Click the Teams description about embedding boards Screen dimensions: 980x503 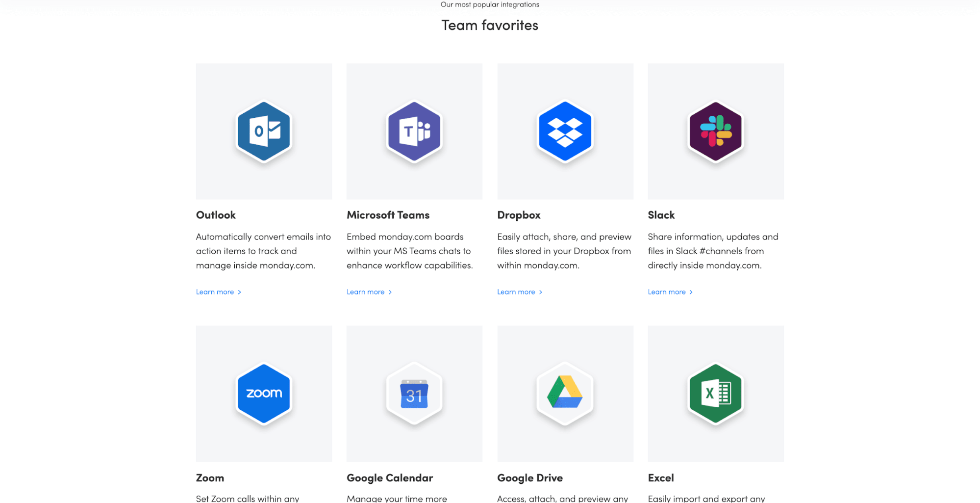point(409,251)
